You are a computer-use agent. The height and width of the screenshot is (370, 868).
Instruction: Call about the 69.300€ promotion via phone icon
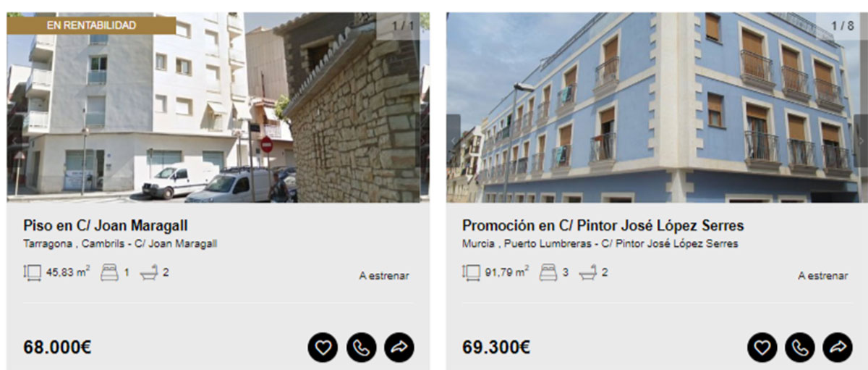point(800,348)
